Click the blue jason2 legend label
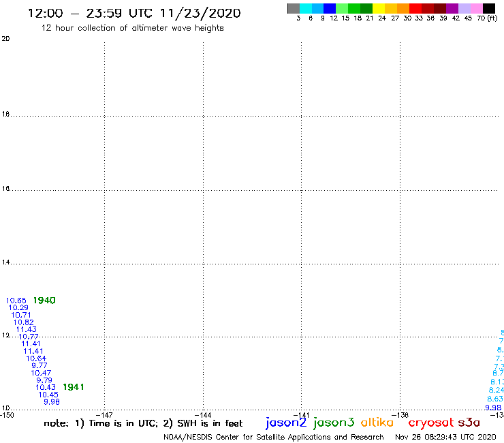Image resolution: width=504 pixels, height=443 pixels. point(286,423)
